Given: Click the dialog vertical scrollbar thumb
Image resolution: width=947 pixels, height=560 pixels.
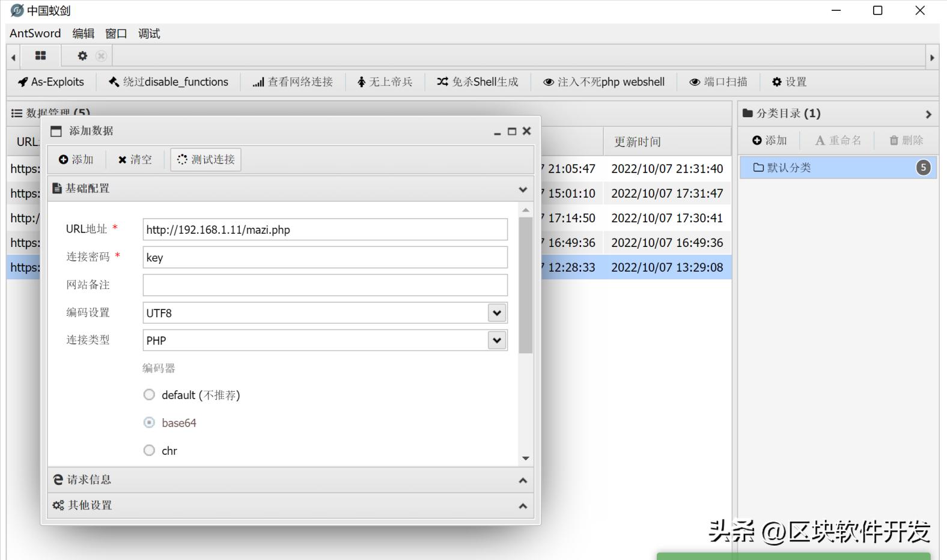Looking at the screenshot, I should (526, 285).
